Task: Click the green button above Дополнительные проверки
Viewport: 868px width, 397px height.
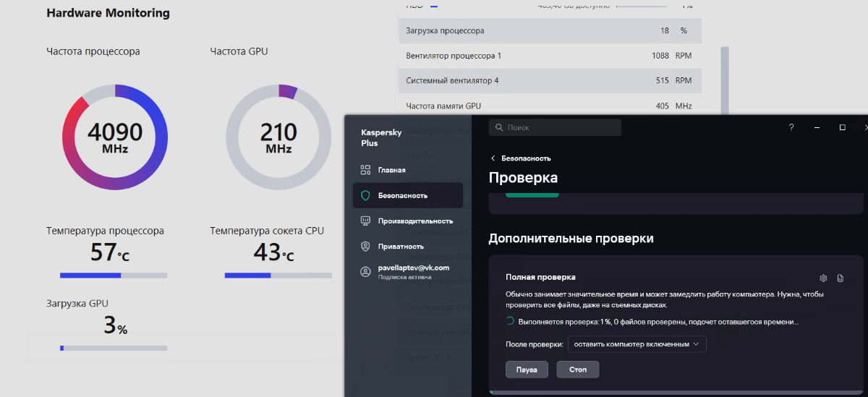Action: [532, 195]
